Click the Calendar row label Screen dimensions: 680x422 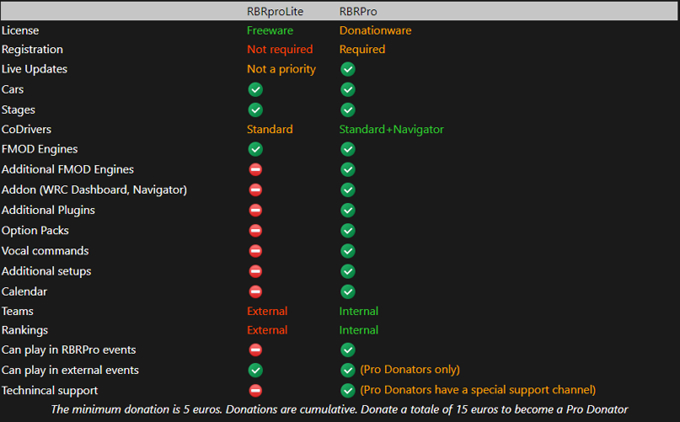tap(24, 292)
